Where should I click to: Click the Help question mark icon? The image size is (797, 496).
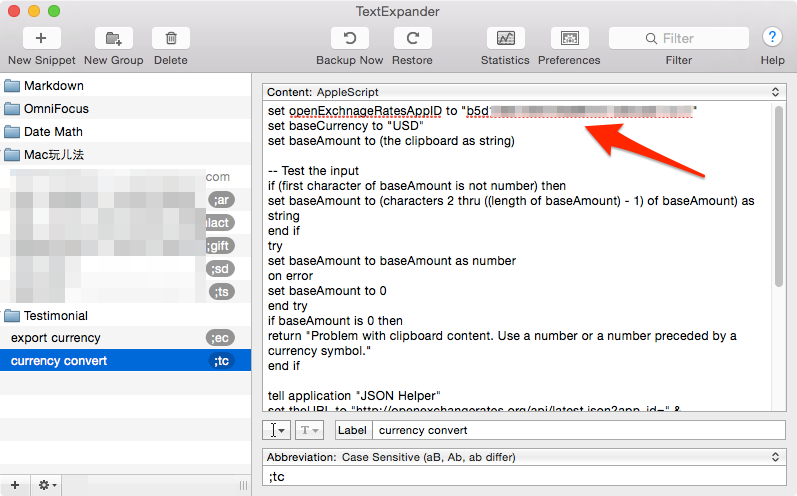[772, 37]
